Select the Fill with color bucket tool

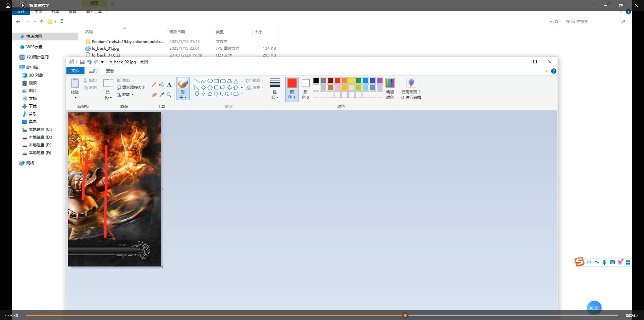(162, 85)
